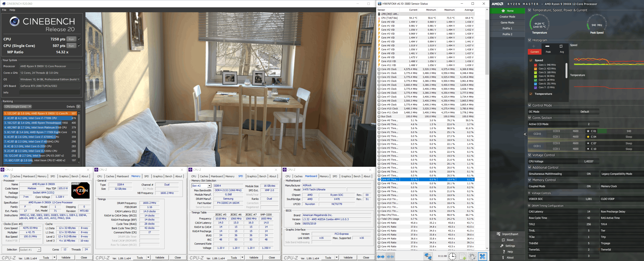
Task: Open CPU-Z memory Slot #2 dropdown
Action: [209, 186]
